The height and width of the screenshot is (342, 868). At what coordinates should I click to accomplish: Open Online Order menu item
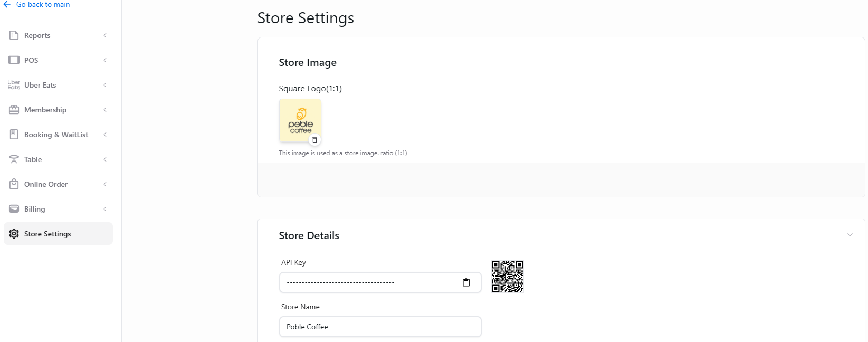(58, 184)
